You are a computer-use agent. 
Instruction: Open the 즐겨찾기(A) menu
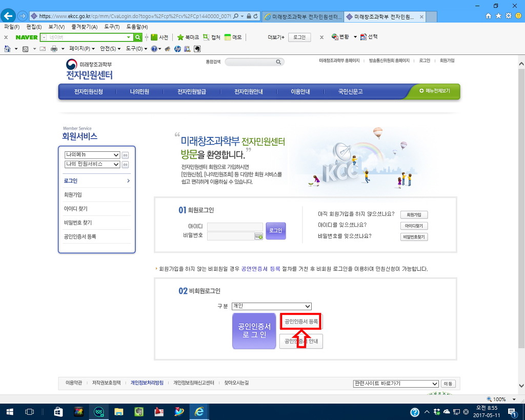(85, 27)
